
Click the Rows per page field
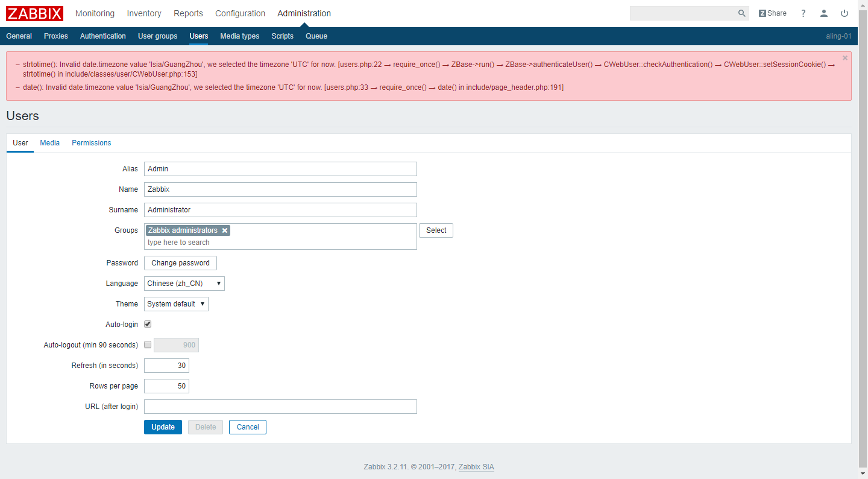(x=166, y=386)
